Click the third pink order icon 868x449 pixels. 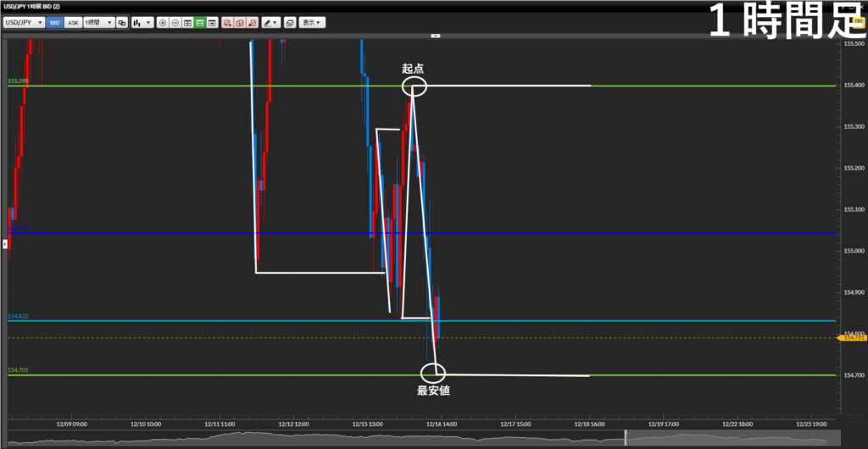pos(253,23)
